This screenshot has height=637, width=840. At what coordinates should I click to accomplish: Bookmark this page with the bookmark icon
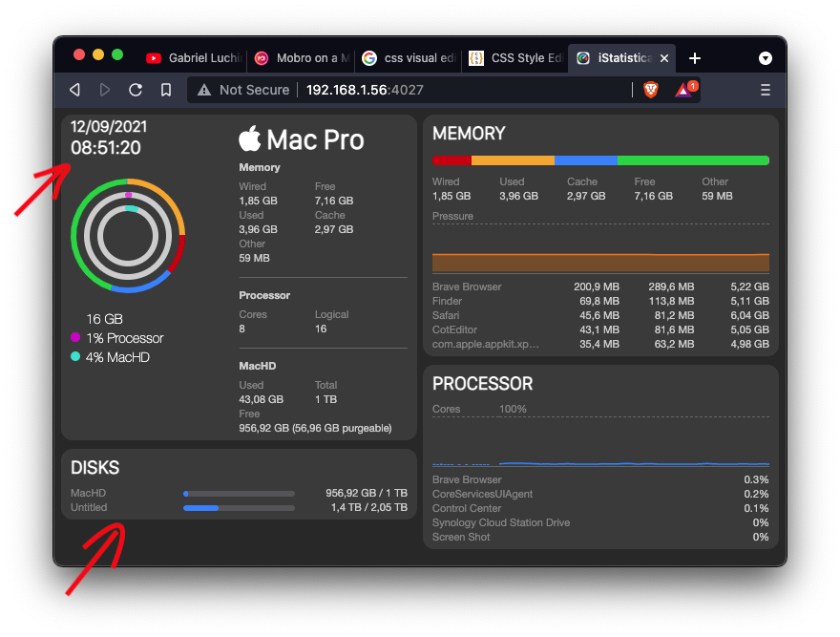(166, 90)
